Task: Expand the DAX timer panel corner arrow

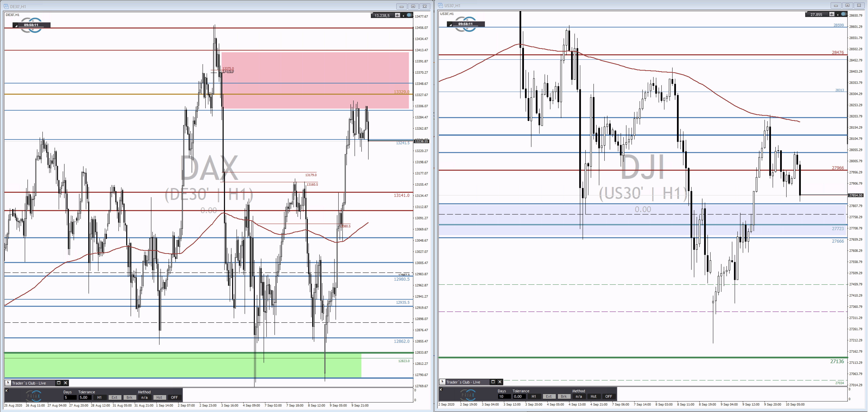Action: (16, 26)
